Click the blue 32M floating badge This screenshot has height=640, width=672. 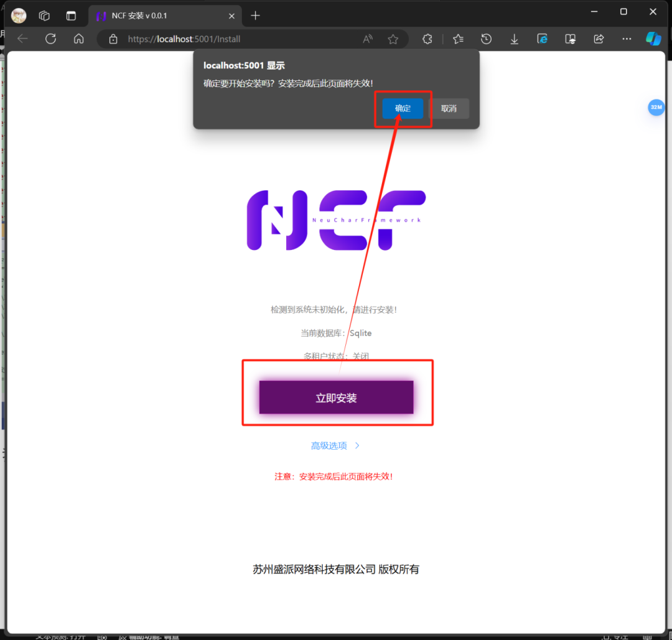point(656,107)
